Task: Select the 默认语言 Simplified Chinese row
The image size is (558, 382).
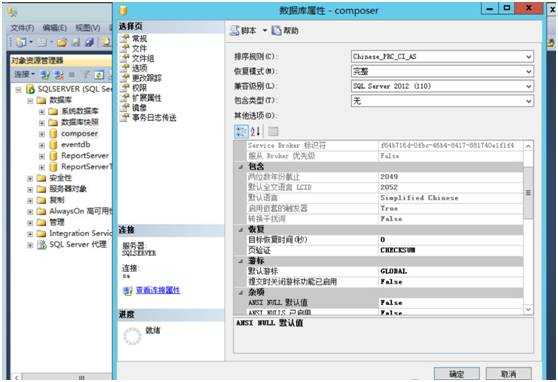Action: point(385,198)
